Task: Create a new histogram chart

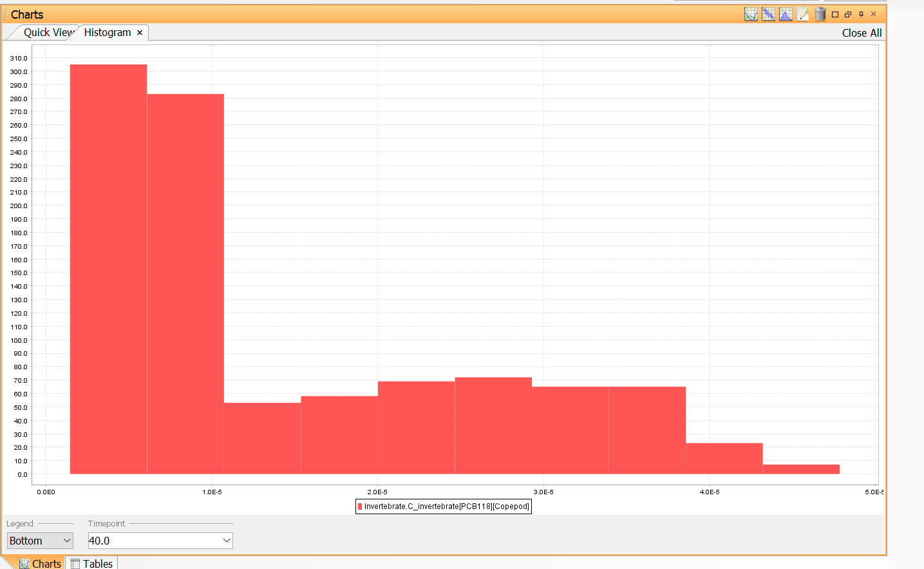Action: click(786, 14)
